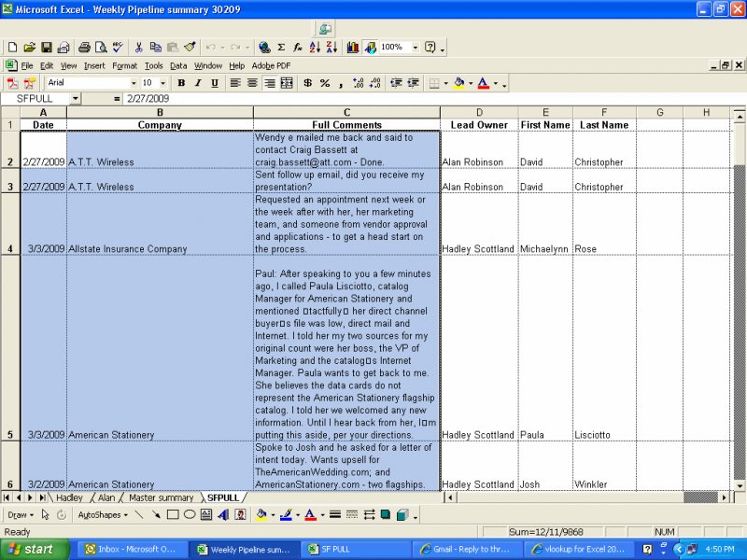Apply the Drawing toolbar Line Color swatch

286,515
